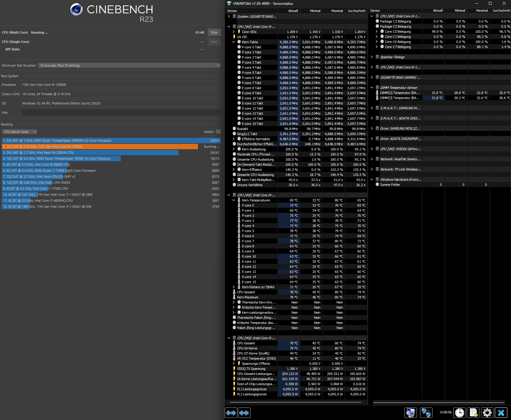Image resolution: width=511 pixels, height=420 pixels.
Task: Click the Info input field in Cinebench
Action: pyautogui.click(x=121, y=113)
